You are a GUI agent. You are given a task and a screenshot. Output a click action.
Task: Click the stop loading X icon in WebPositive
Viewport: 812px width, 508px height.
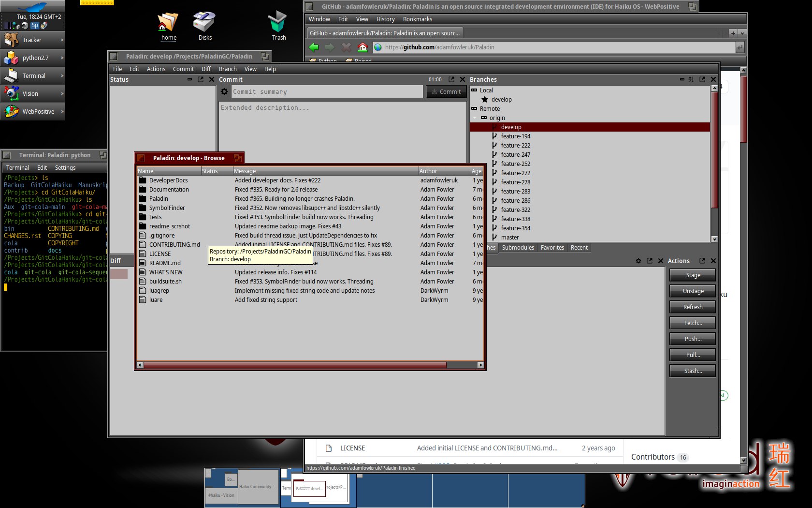(x=346, y=47)
